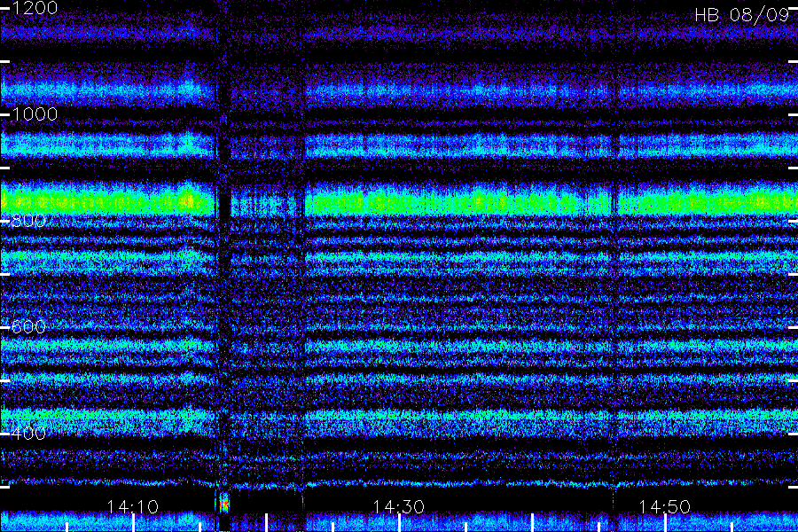This screenshot has height=532, width=798.
Task: Click the 1200 frequency axis label
Action: coord(34,8)
